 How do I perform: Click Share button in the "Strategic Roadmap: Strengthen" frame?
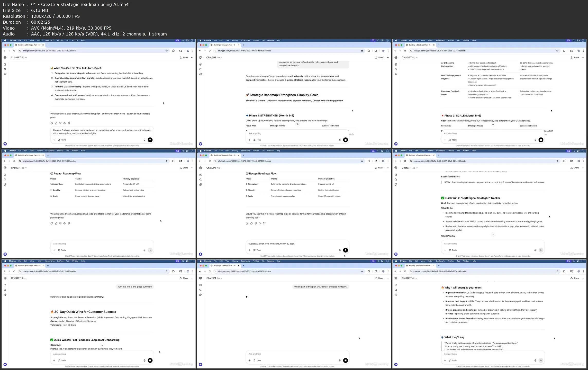(x=379, y=58)
